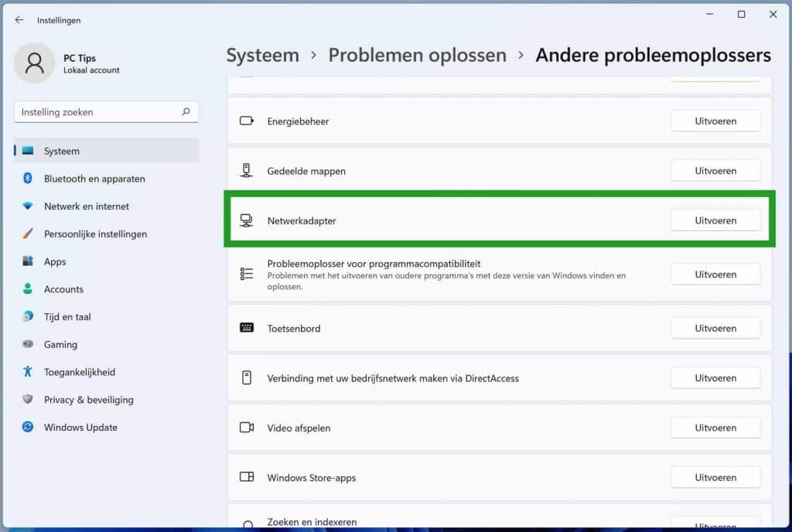Click the programmacompatibiliteit list icon
Viewport: 792px width, 532px height.
point(247,274)
